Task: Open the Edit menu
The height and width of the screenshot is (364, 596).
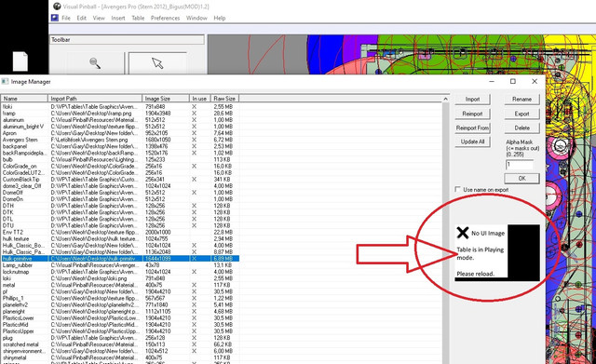Action: pyautogui.click(x=82, y=18)
